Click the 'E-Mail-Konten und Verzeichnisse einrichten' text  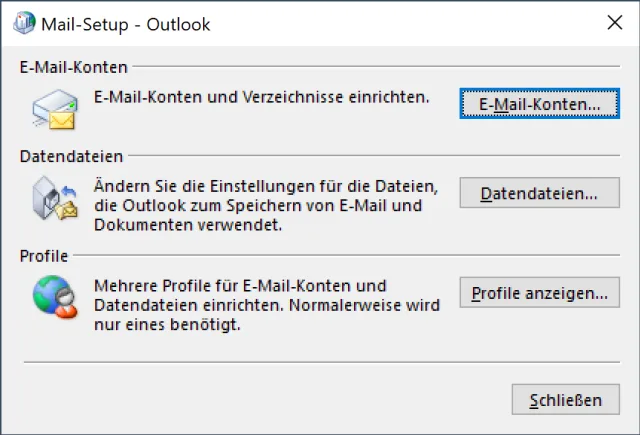tap(261, 98)
